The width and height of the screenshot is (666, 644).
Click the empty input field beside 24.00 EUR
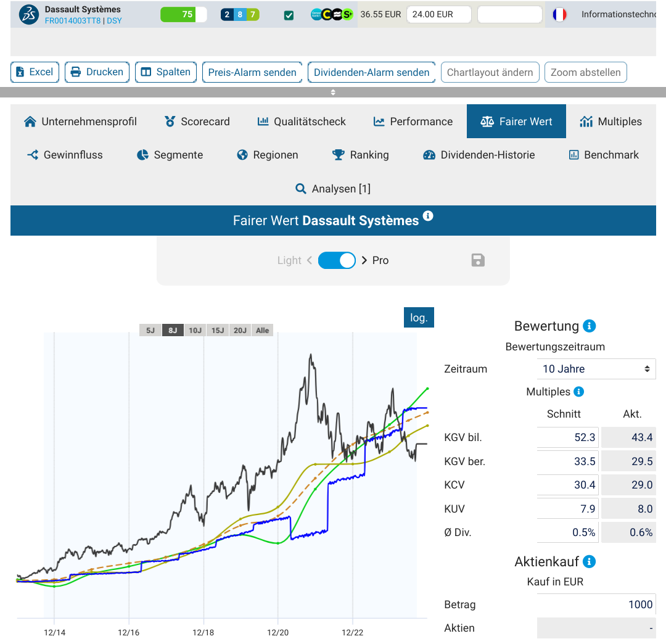tap(510, 14)
